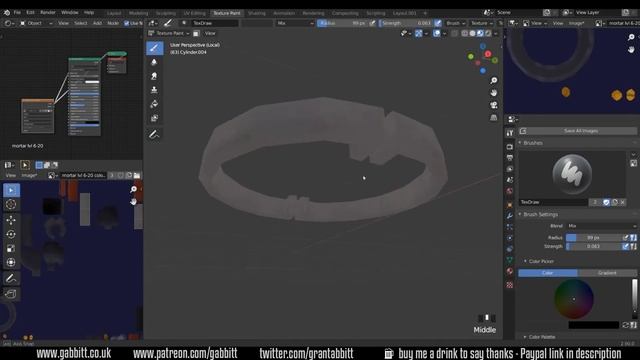The width and height of the screenshot is (640, 360).
Task: Select the Rotate tool in image editor
Action: coord(11,234)
